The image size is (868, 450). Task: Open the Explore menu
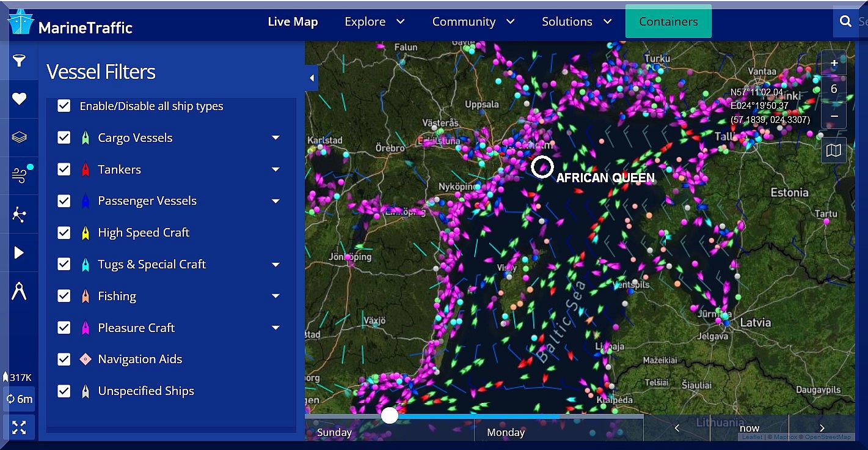[374, 21]
